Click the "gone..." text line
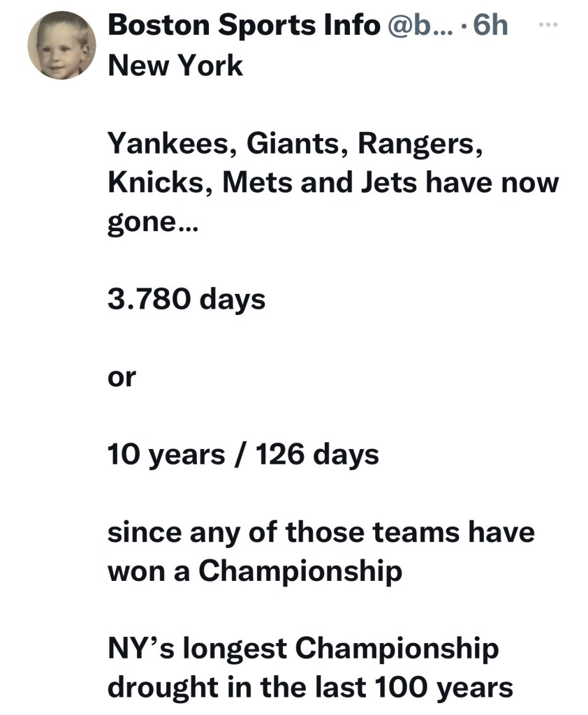Viewport: 588px width, 715px height. (152, 223)
